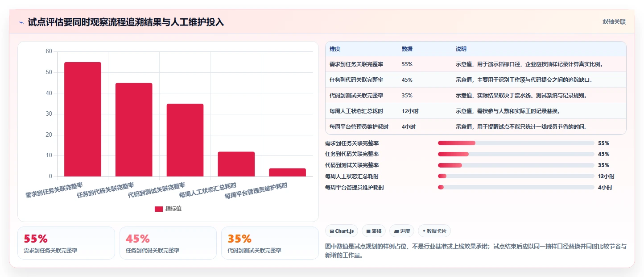644x277 pixels.
Task: Click the title 试点评估要同时观察流程追溯结果与人工维护投入
Action: coord(126,22)
